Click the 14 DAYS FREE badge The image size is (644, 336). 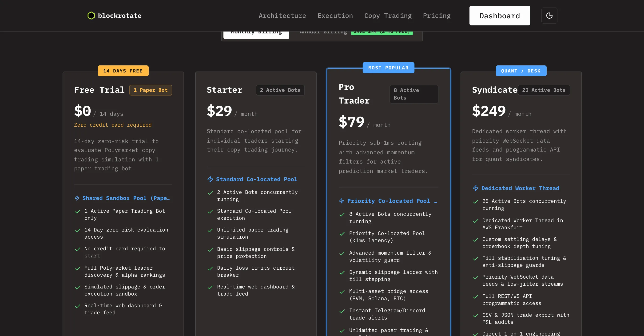tap(123, 71)
